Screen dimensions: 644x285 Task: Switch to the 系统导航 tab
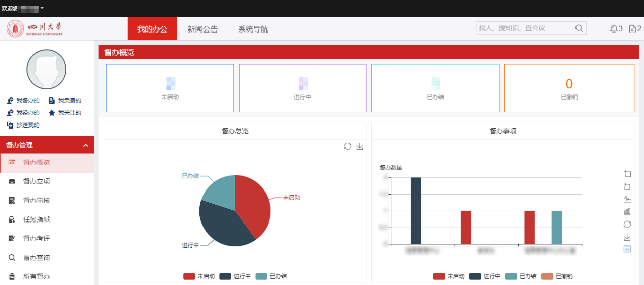click(x=253, y=29)
